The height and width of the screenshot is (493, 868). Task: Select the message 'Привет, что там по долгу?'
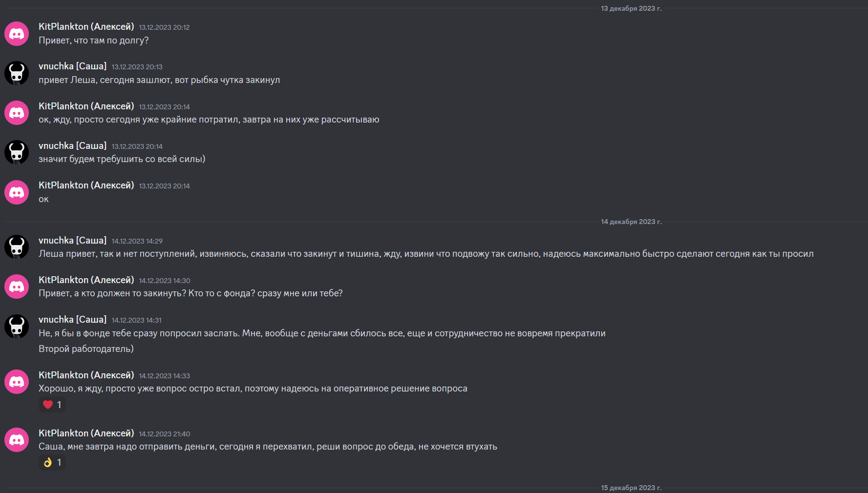pos(94,41)
